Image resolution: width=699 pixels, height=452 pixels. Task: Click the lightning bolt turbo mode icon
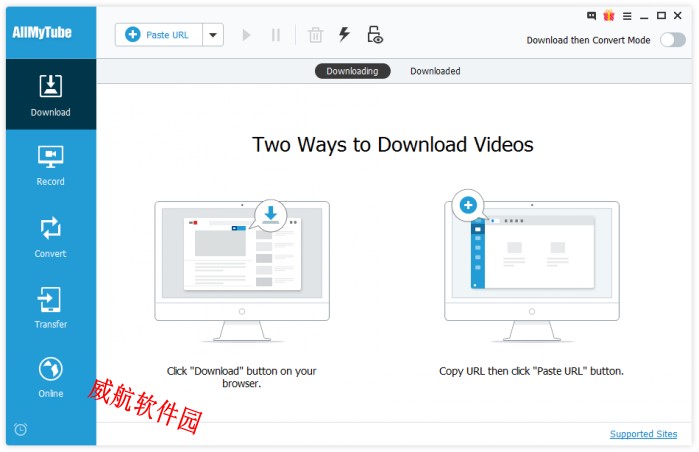click(x=344, y=35)
